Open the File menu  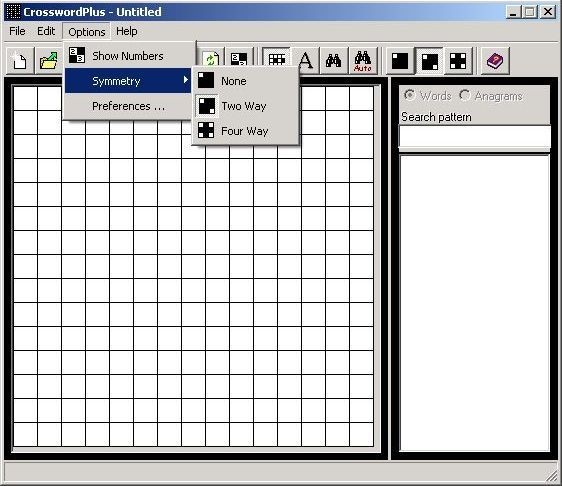click(17, 31)
